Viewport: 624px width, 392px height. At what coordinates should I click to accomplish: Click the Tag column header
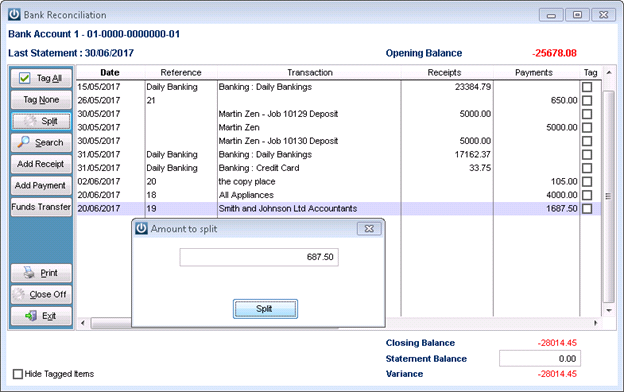[x=591, y=73]
